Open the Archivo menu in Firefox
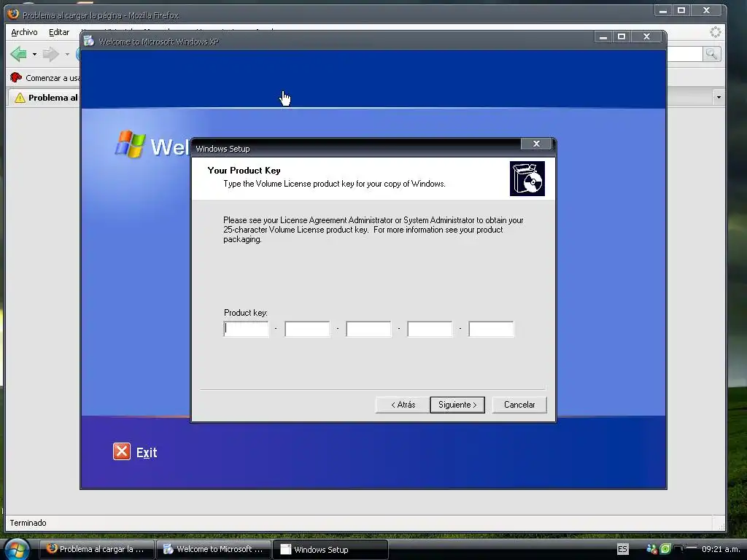Screen dimensions: 747x560 (x=24, y=32)
